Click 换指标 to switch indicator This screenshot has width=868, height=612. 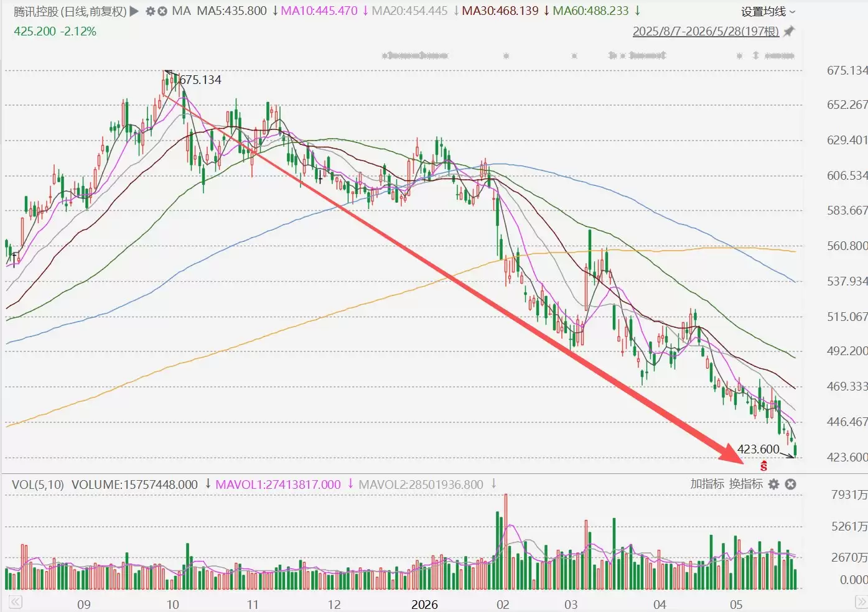click(745, 484)
